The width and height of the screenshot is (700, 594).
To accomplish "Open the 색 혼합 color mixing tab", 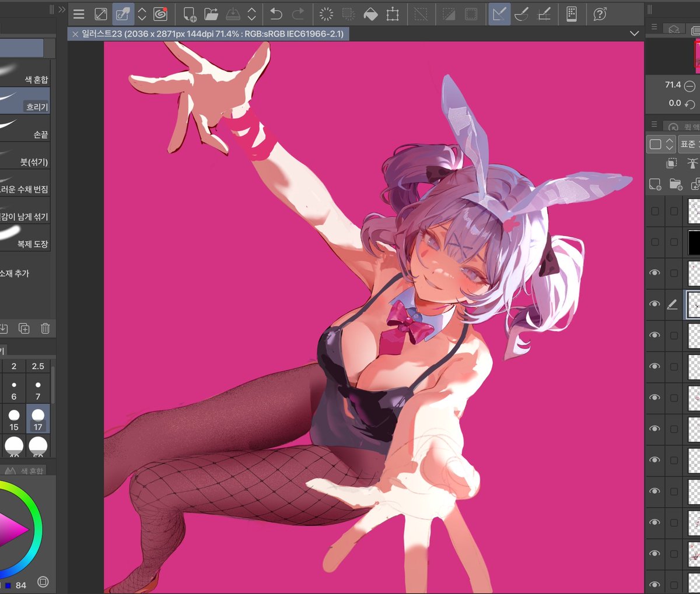I will tap(26, 470).
